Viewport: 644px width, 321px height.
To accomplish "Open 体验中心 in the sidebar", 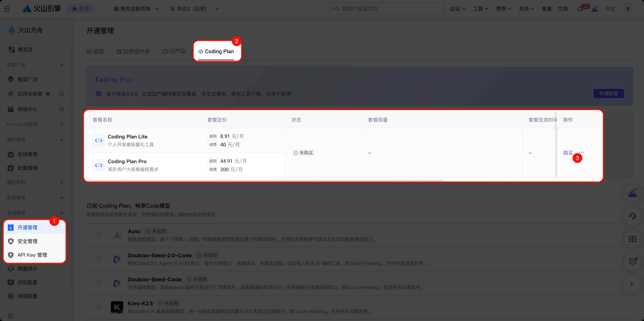I will 28,109.
